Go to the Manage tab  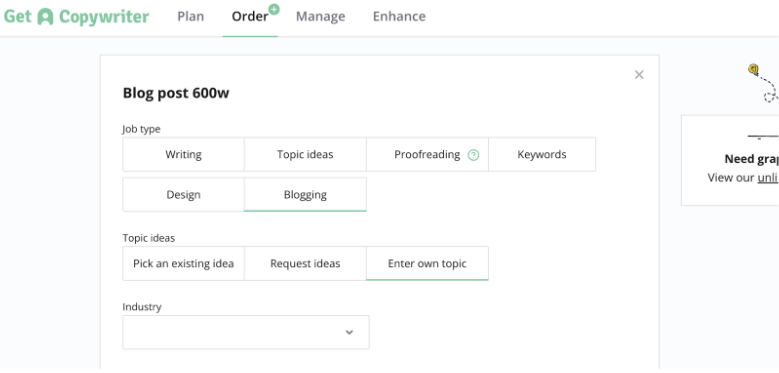point(320,16)
